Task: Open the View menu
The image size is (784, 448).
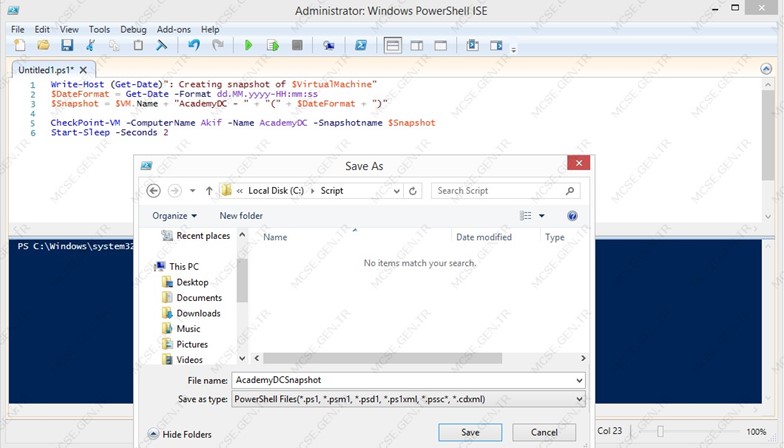Action: point(70,30)
